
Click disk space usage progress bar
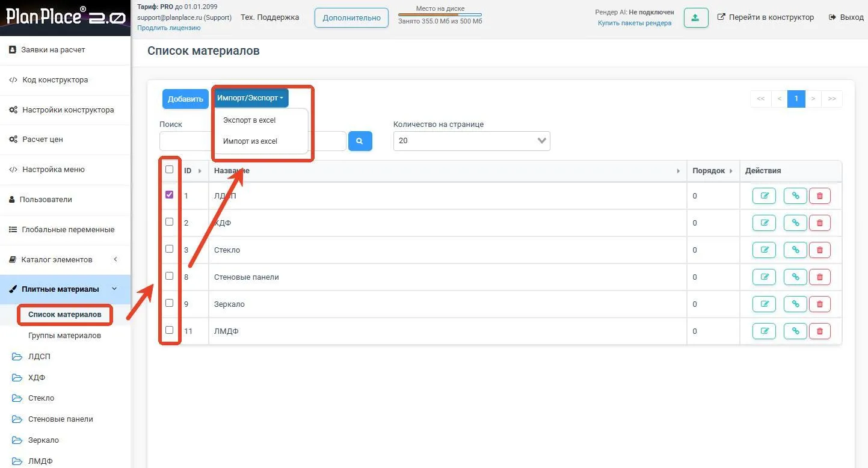click(440, 14)
